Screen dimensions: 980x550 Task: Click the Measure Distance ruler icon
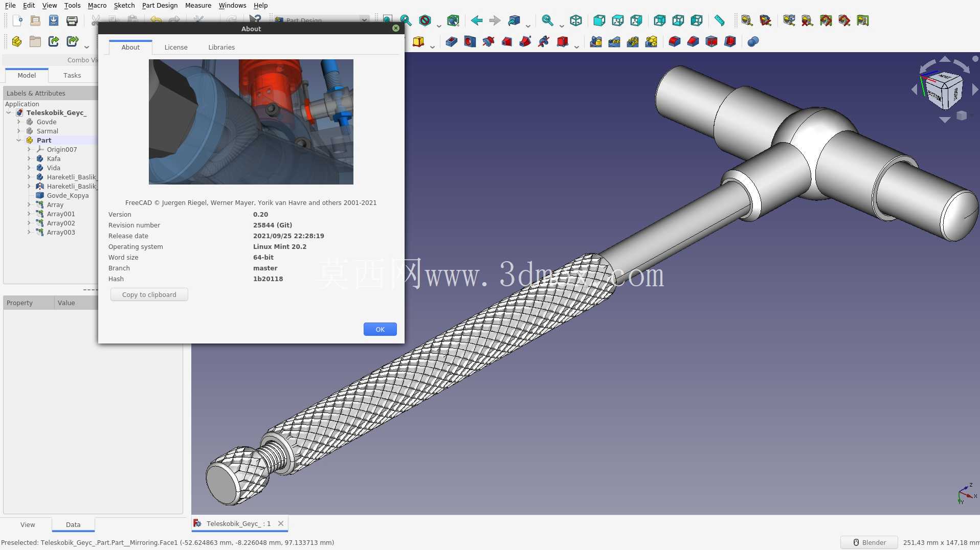coord(720,20)
